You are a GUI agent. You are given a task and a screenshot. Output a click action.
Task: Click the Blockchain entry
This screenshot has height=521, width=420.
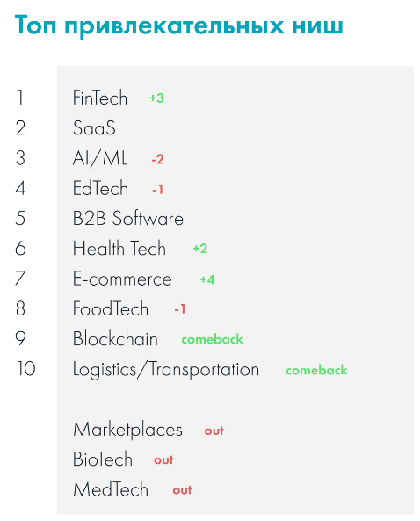pos(115,339)
